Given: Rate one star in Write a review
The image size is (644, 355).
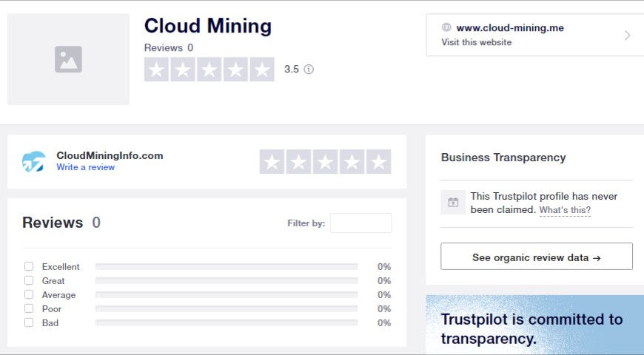Looking at the screenshot, I should click(272, 162).
